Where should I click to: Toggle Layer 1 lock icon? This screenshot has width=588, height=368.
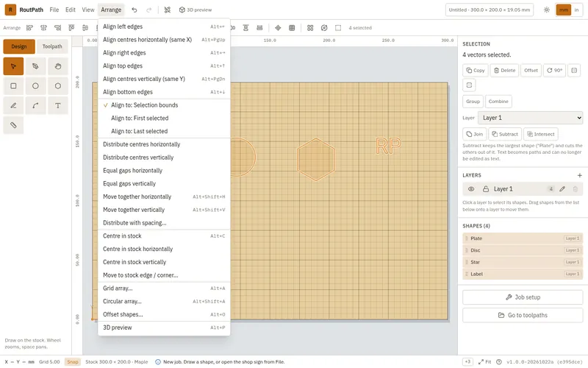[486, 189]
